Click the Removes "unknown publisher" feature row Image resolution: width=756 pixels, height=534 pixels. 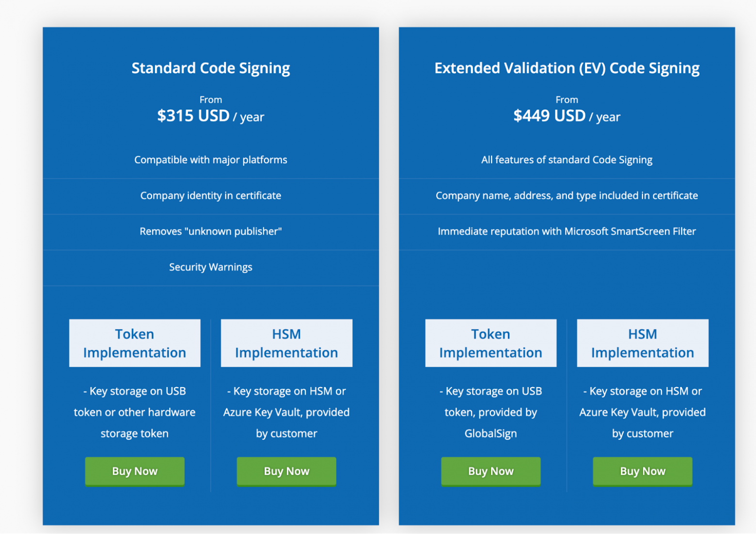(211, 231)
